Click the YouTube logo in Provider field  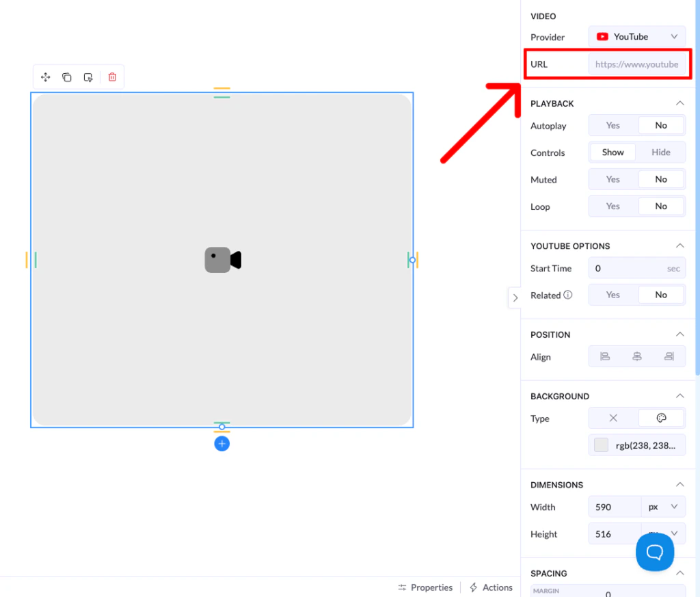pyautogui.click(x=602, y=37)
